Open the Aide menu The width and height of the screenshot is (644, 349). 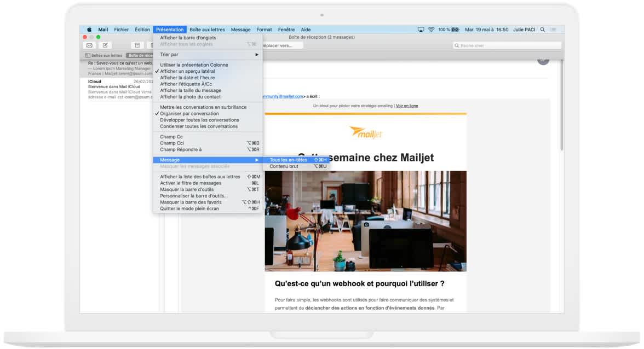click(x=306, y=30)
